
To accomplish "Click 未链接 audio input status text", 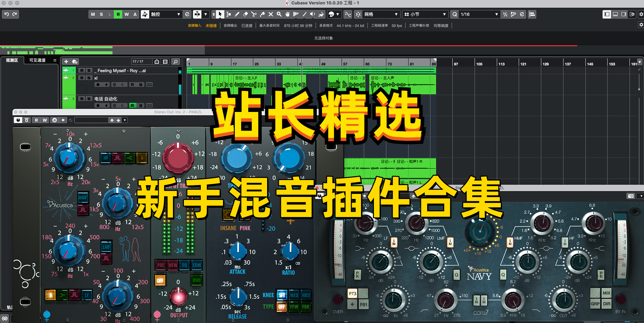I will 211,26.
